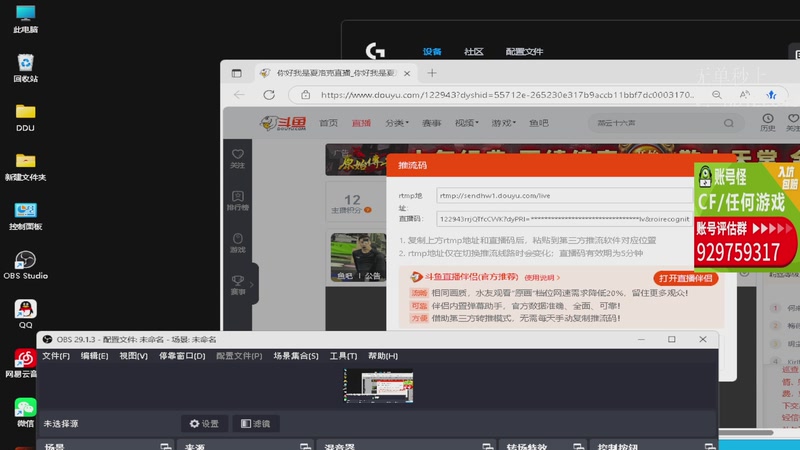Open the 控制面板 desktop icon

pos(25,216)
